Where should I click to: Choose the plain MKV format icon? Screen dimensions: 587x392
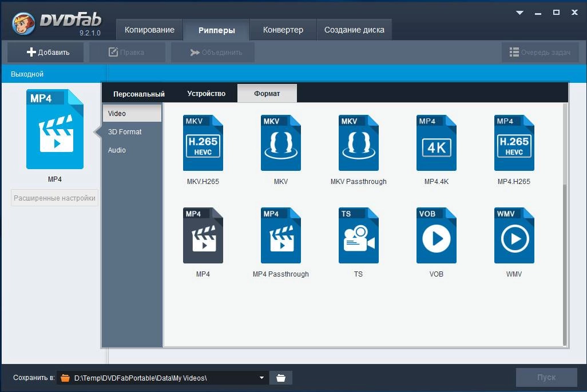281,143
